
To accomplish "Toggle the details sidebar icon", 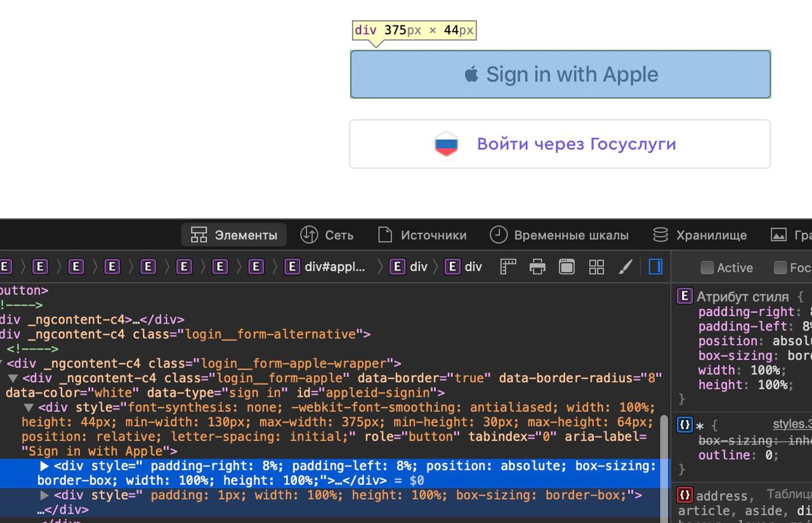I will (x=655, y=267).
